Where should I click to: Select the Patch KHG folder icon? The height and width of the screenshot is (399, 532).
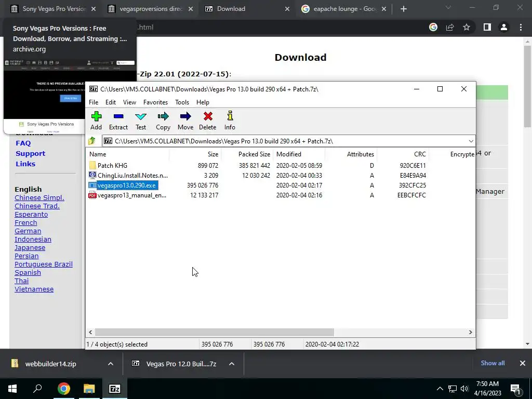92,166
